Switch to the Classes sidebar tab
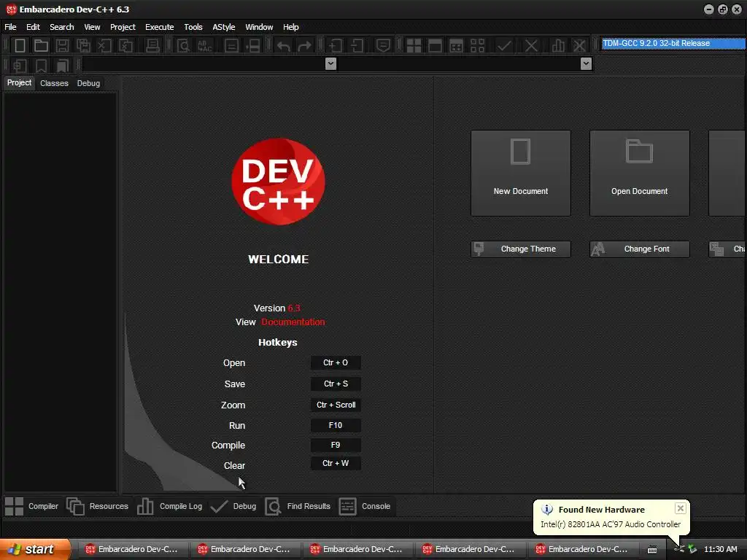This screenshot has width=747, height=560. (x=54, y=83)
